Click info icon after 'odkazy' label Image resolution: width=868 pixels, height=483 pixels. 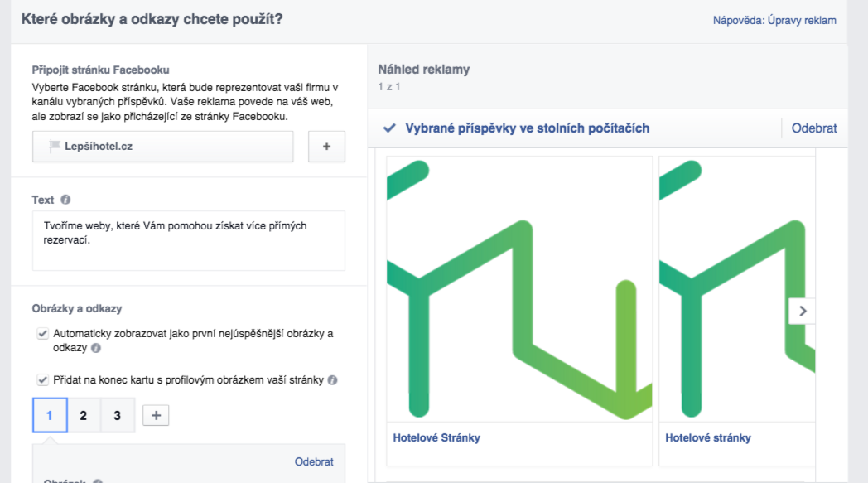click(96, 348)
